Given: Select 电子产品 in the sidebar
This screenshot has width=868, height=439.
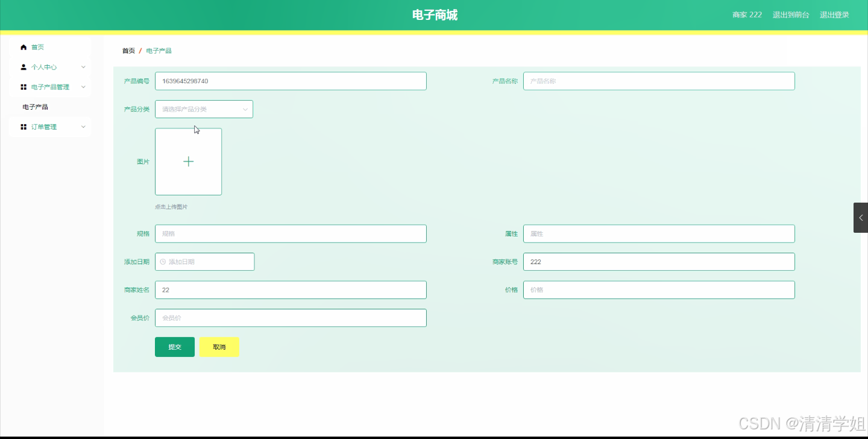Looking at the screenshot, I should tap(35, 106).
